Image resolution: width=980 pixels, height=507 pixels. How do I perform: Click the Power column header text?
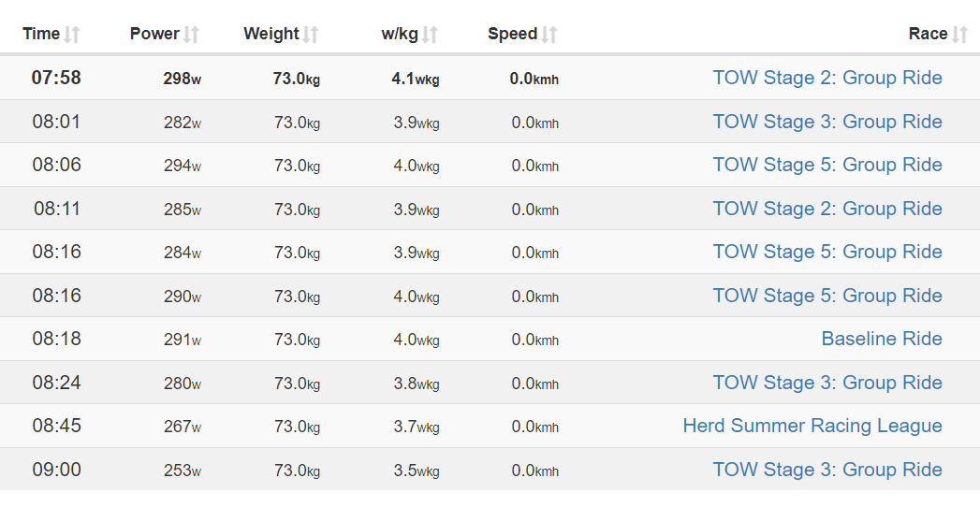click(x=154, y=34)
